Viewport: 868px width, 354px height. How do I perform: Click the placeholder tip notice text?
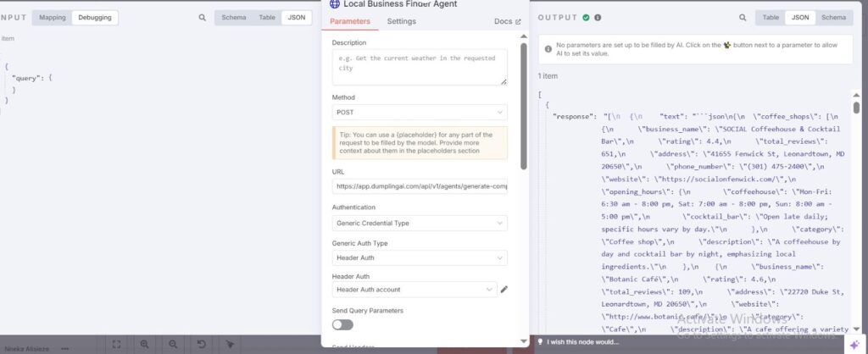414,143
